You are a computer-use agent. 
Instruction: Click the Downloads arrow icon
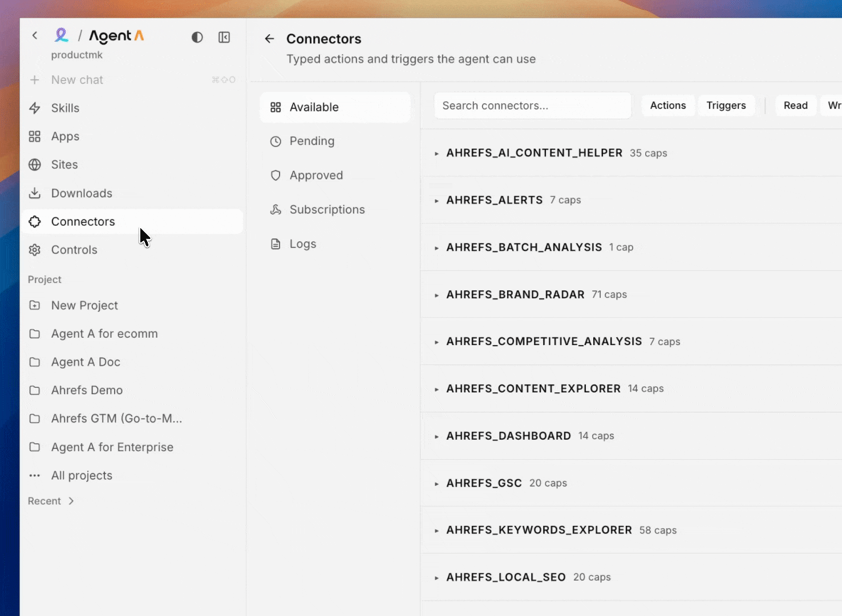click(x=35, y=193)
